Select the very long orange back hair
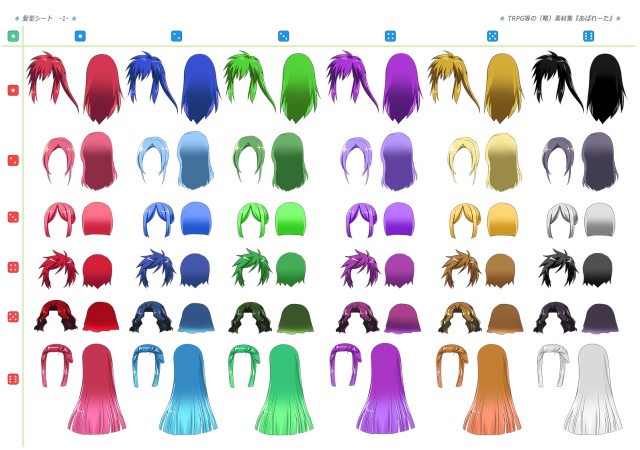Viewport: 640px width, 450px height. 493,390
